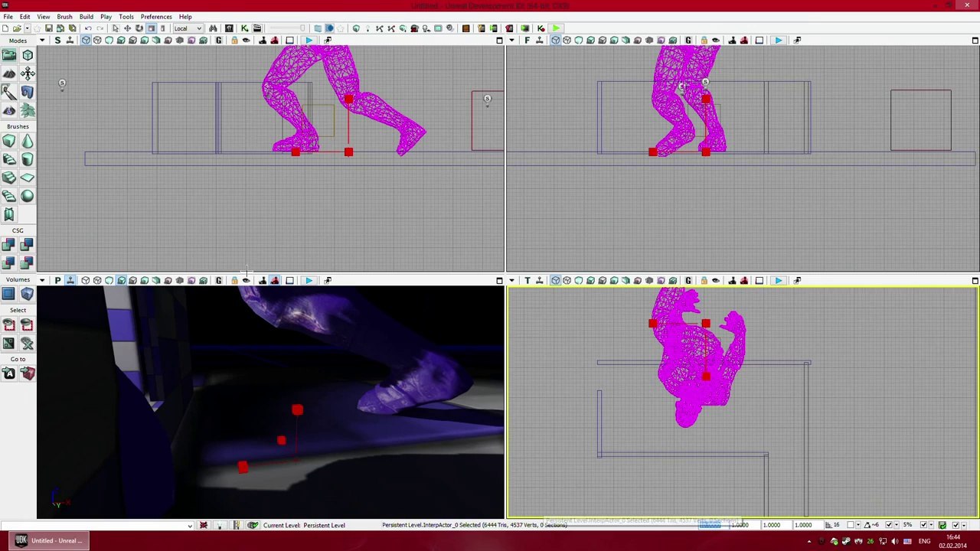
Task: Select the Terrain editing mode icon
Action: [9, 73]
